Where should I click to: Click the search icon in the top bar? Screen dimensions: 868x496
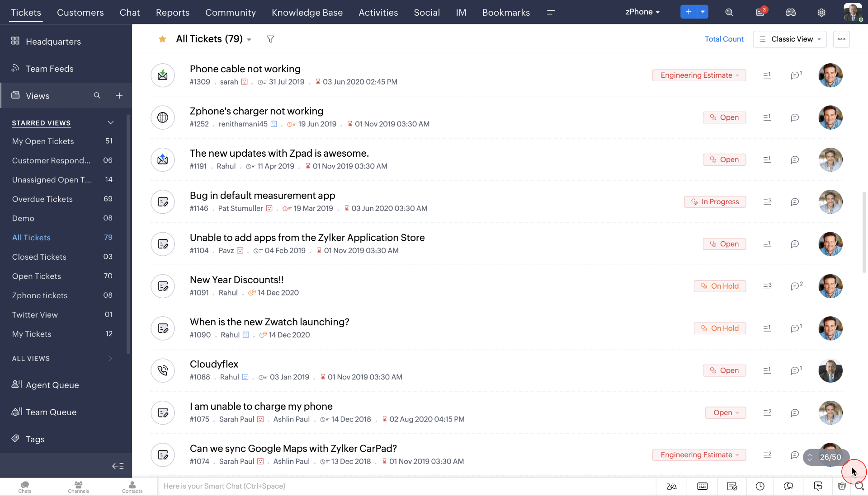coord(729,12)
